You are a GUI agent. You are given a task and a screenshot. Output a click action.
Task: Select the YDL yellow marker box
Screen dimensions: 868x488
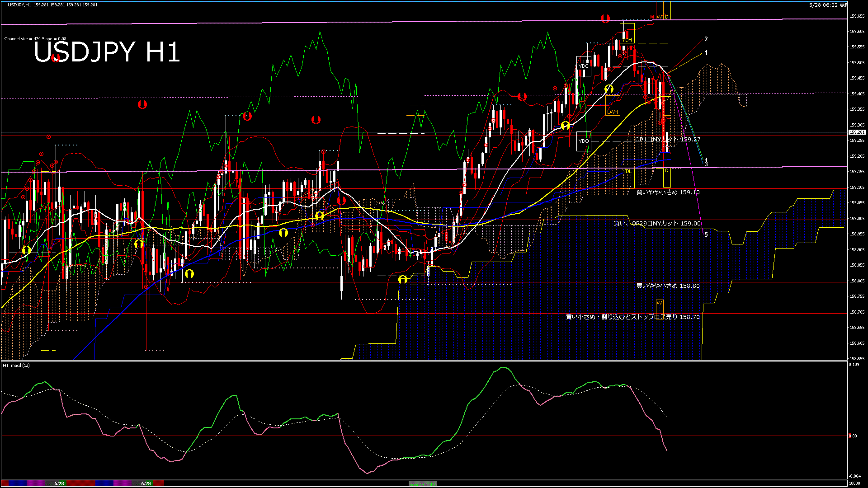pos(627,178)
